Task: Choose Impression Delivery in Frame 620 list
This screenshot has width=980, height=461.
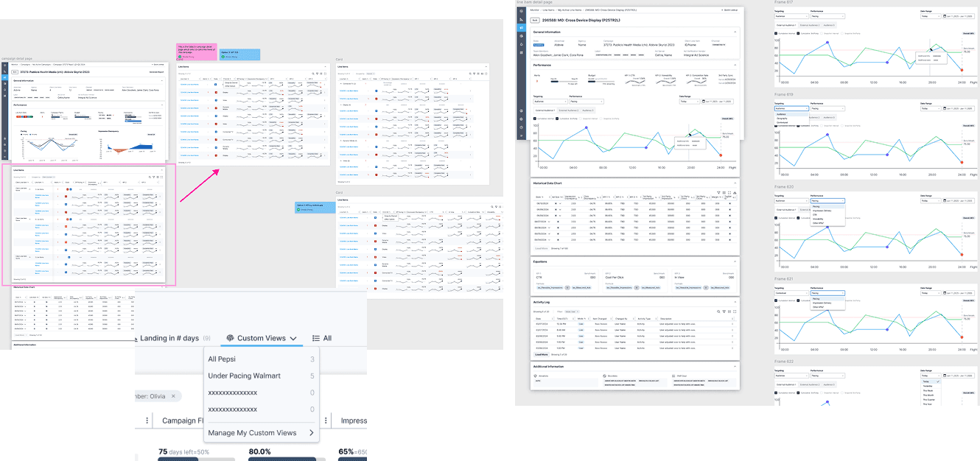Action: [827, 211]
